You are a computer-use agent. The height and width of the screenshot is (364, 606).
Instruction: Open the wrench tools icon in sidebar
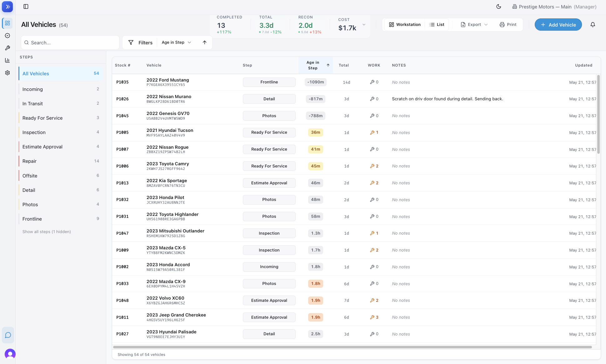pos(8,48)
